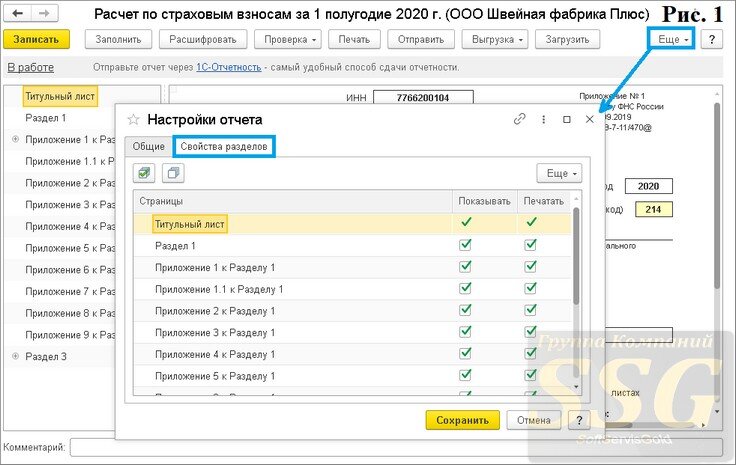The image size is (736, 465).
Task: Click Отмена in settings dialog
Action: (534, 420)
